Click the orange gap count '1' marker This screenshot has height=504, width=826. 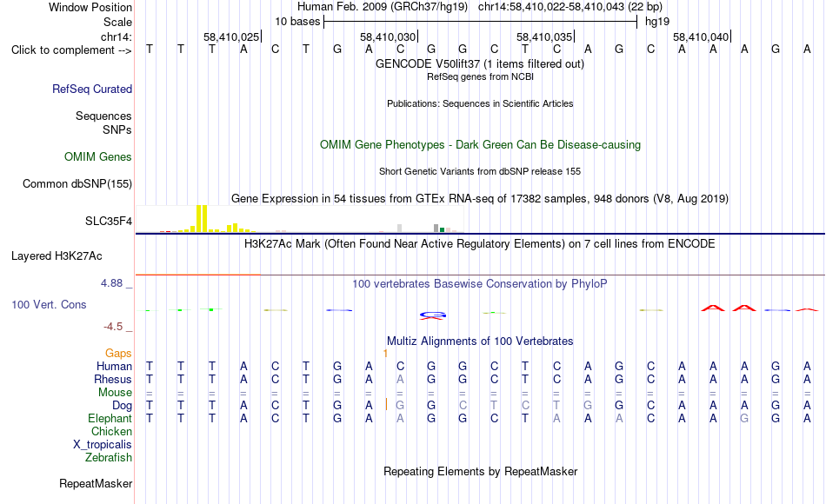click(385, 354)
